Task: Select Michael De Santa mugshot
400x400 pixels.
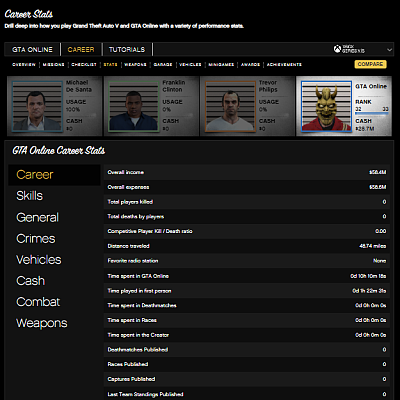Action: pyautogui.click(x=37, y=106)
